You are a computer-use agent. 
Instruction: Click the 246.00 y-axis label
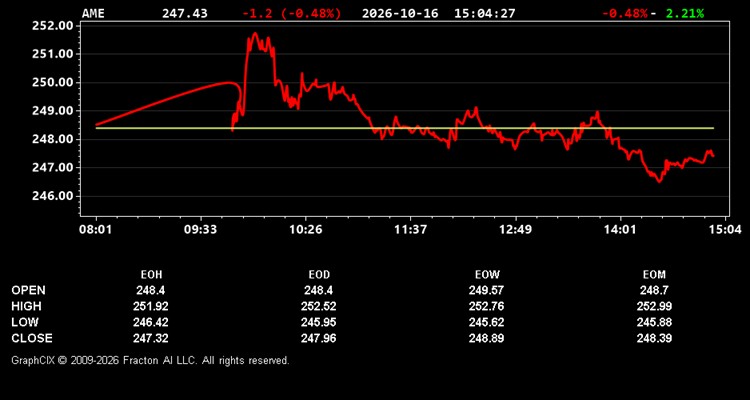pyautogui.click(x=53, y=196)
